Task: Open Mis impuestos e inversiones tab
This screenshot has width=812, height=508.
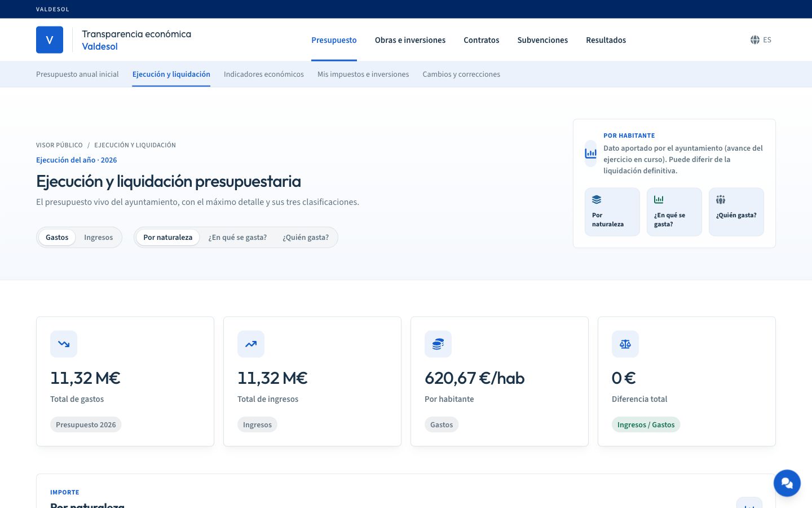Action: (x=363, y=75)
